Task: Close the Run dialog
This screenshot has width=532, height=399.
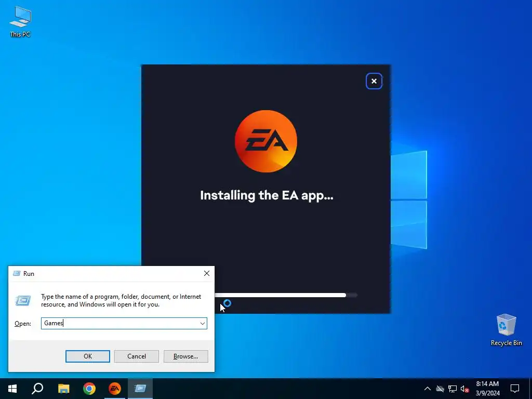Action: point(207,273)
